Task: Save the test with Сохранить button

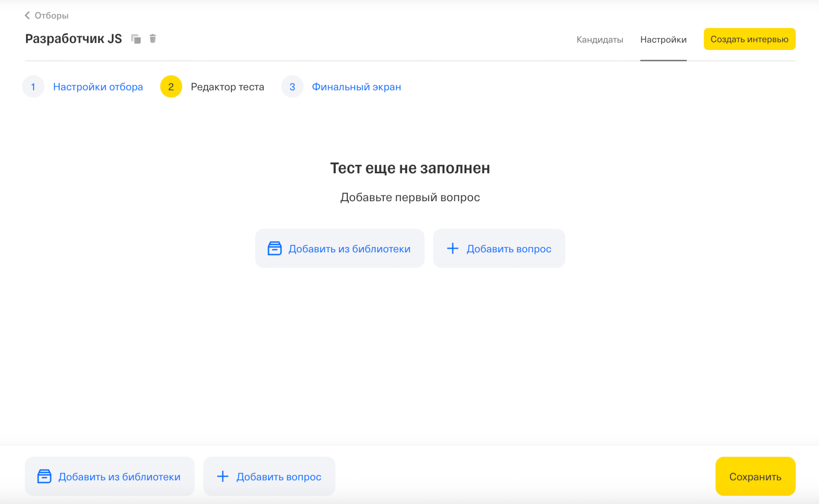Action: (x=755, y=476)
